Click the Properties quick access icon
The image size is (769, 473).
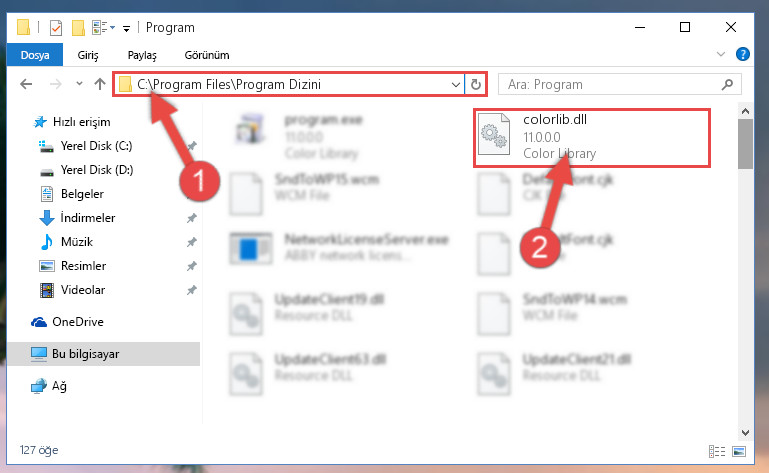(56, 27)
